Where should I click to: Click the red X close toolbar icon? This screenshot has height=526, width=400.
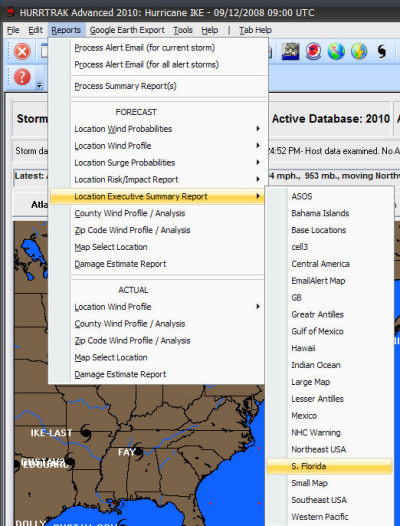click(22, 52)
